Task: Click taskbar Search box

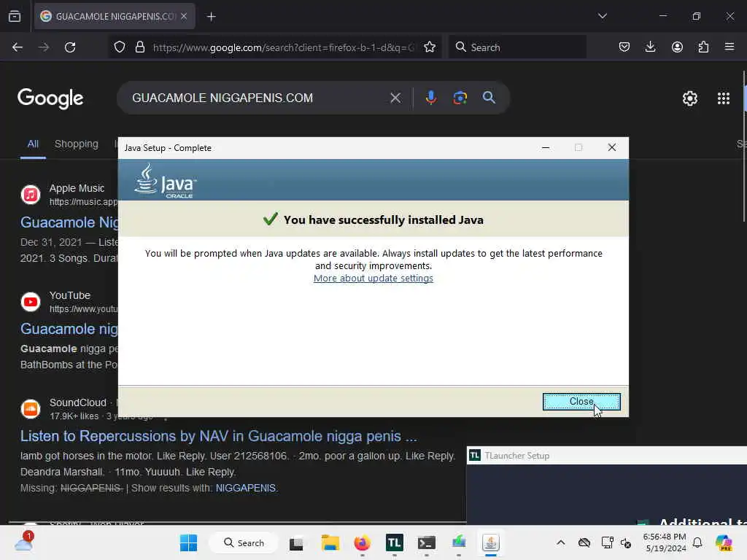Action: 244,542
